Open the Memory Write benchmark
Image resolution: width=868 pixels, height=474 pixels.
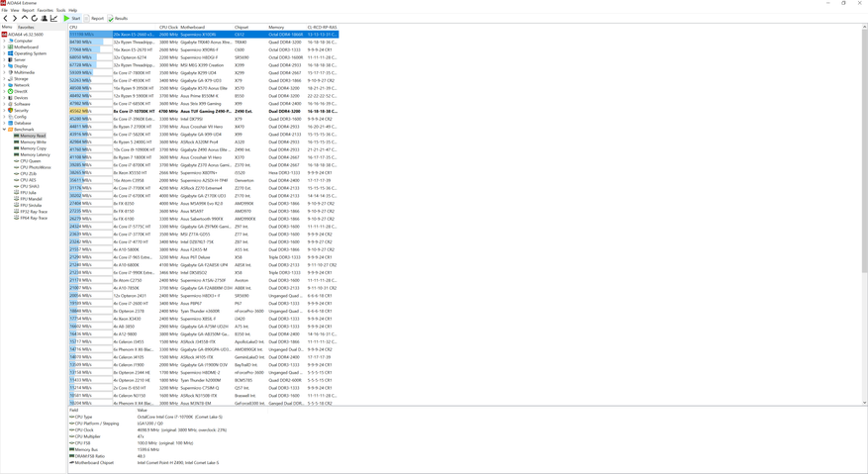click(x=33, y=142)
